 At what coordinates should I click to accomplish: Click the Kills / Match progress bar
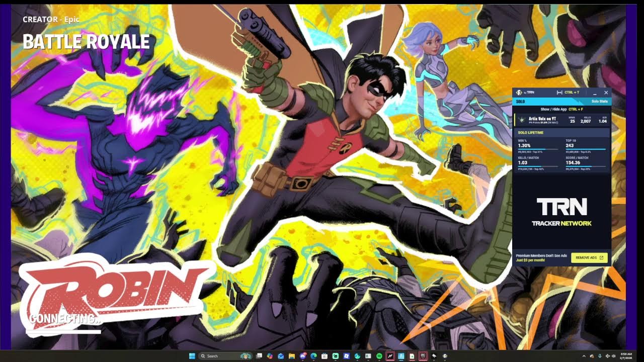[x=538, y=166]
